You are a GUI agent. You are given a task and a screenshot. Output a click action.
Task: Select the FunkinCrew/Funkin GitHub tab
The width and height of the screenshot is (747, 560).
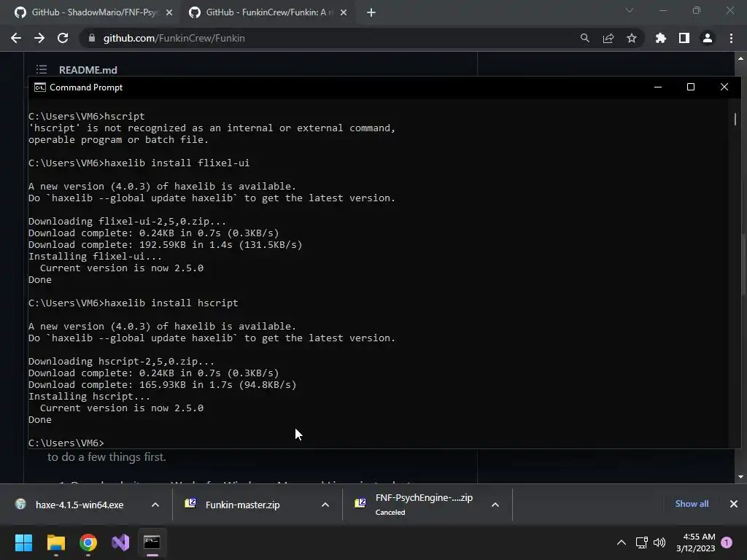tap(267, 12)
